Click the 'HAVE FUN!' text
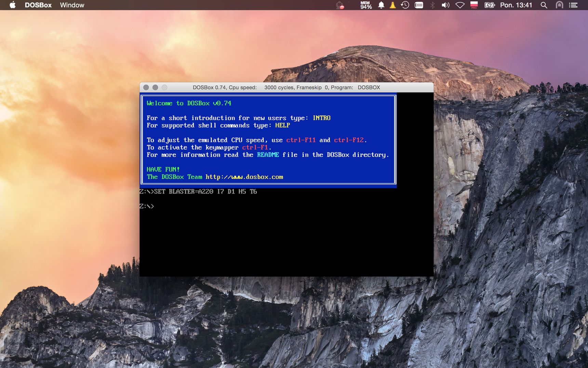Screen dimensions: 588x368 tap(163, 169)
